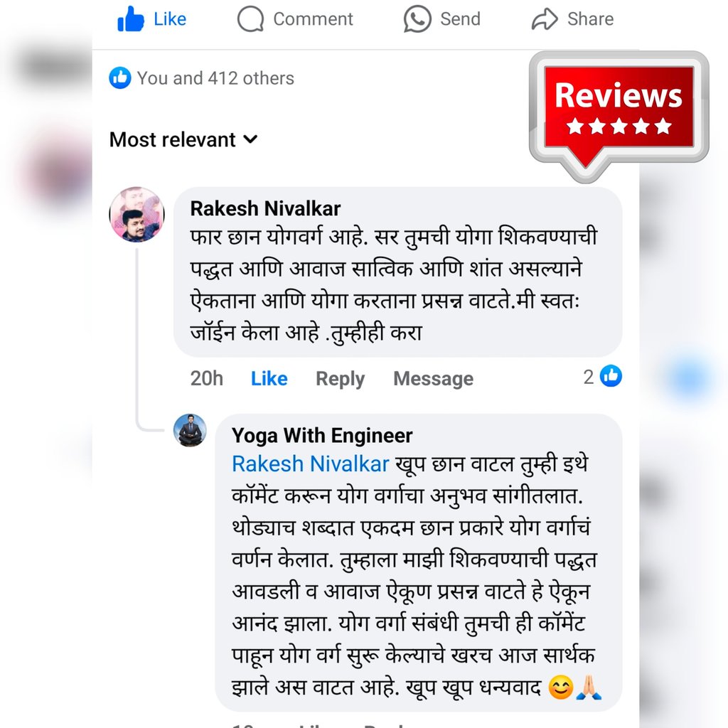Image resolution: width=728 pixels, height=728 pixels.
Task: Tap the Share arrow icon
Action: pos(544,19)
